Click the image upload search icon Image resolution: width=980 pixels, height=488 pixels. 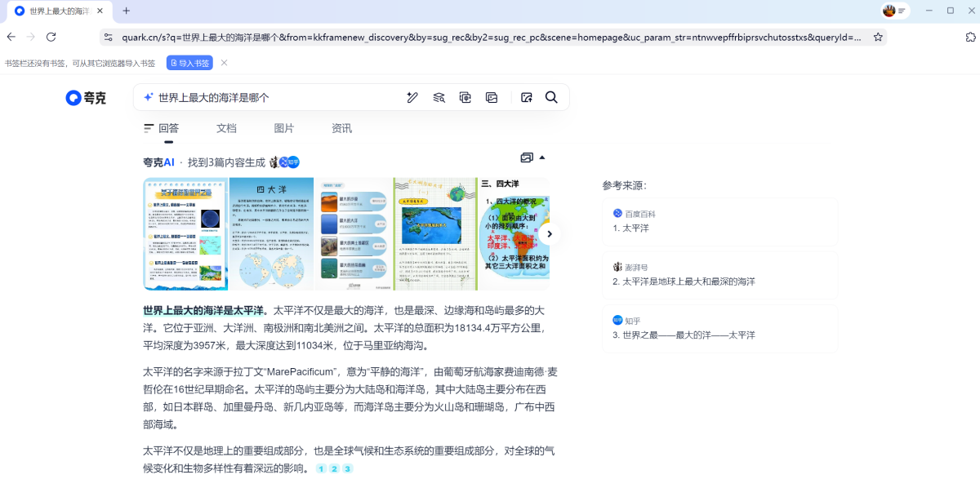[x=527, y=97]
